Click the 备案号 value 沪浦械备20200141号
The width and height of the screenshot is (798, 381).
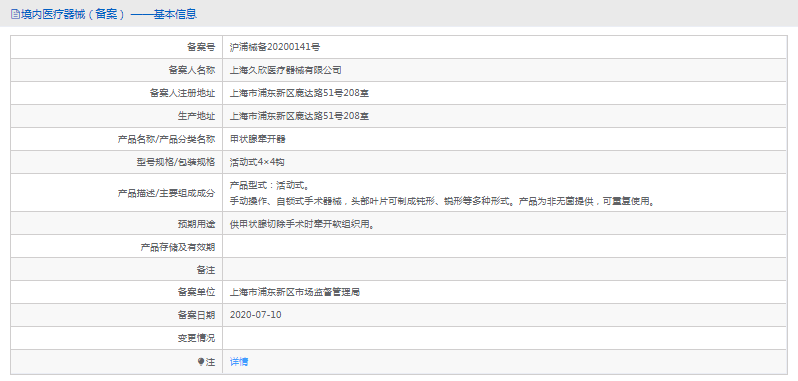[x=275, y=47]
